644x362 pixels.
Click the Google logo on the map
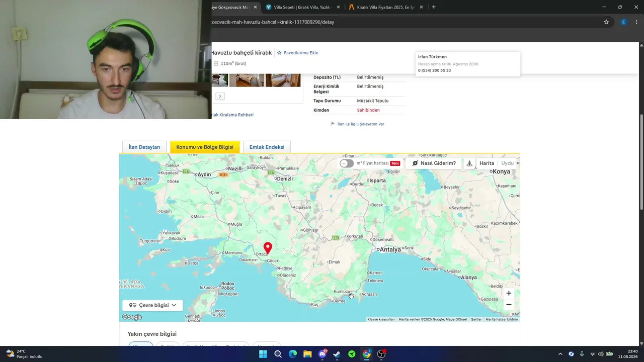[x=132, y=317]
